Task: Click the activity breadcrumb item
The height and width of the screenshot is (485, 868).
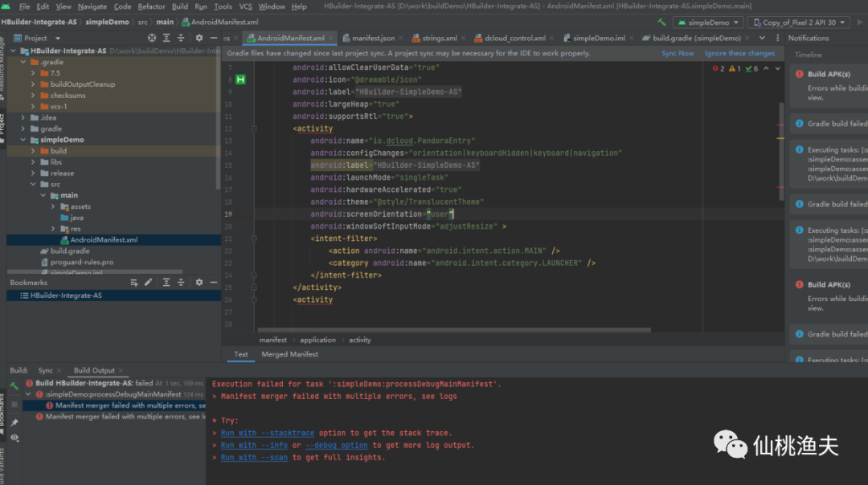Action: pos(360,340)
